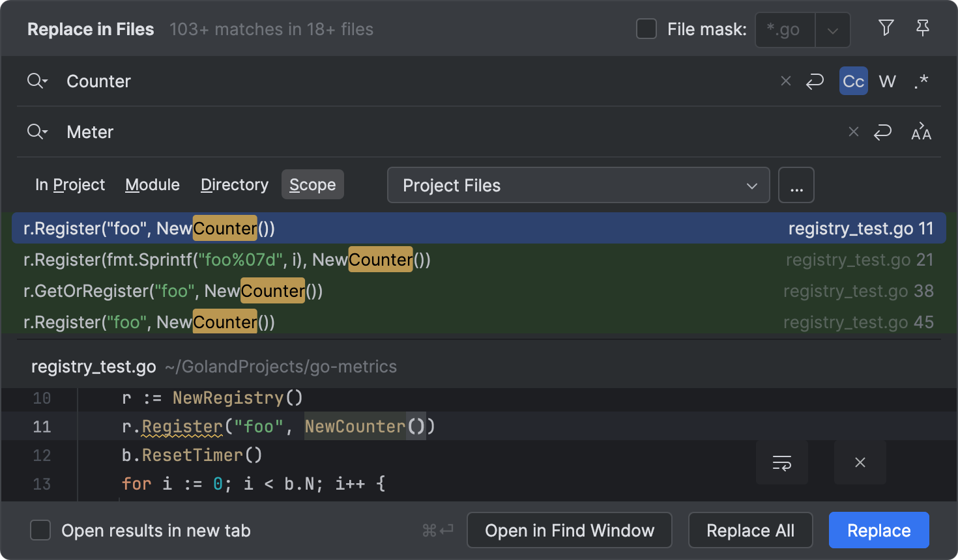Image resolution: width=958 pixels, height=560 pixels.
Task: Pin the Replace in Files window
Action: tap(923, 28)
